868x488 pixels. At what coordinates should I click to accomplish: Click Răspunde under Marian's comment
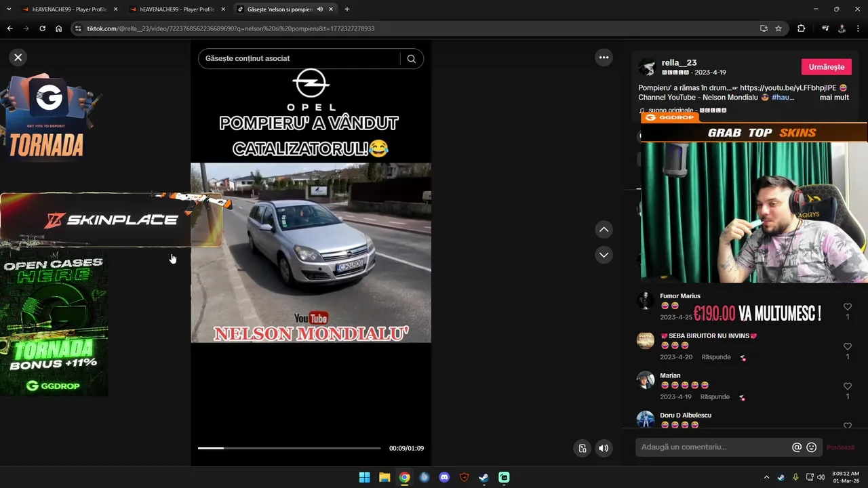coord(715,396)
